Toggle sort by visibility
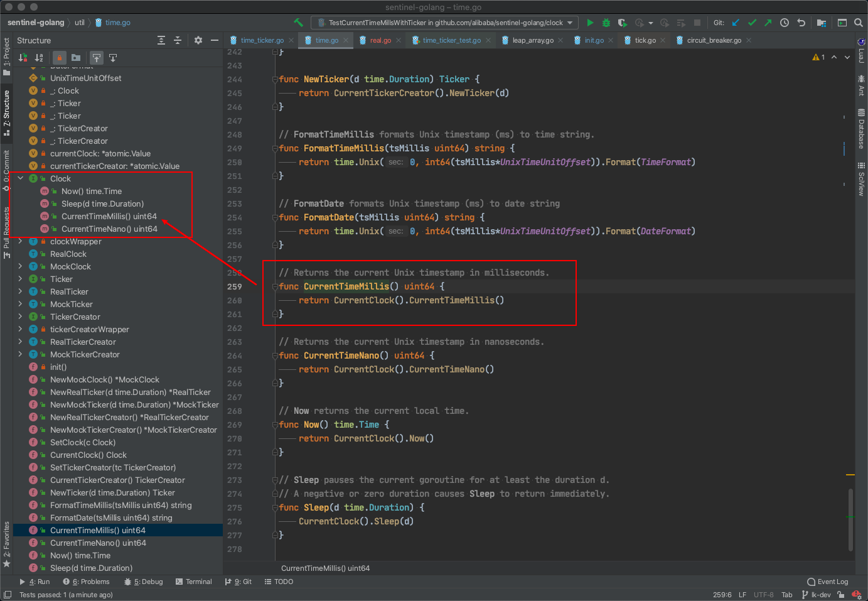This screenshot has height=601, width=868. coord(23,58)
